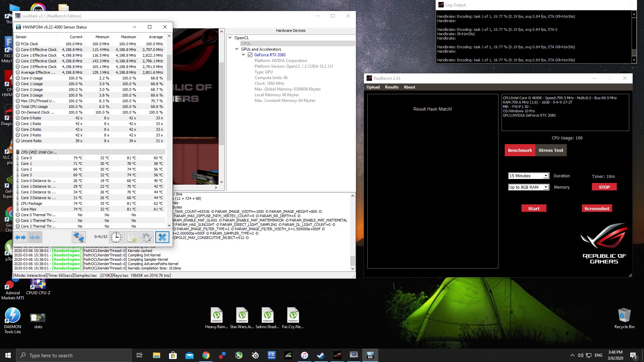644x362 pixels.
Task: Click the taskbar search box
Action: pyautogui.click(x=74, y=355)
